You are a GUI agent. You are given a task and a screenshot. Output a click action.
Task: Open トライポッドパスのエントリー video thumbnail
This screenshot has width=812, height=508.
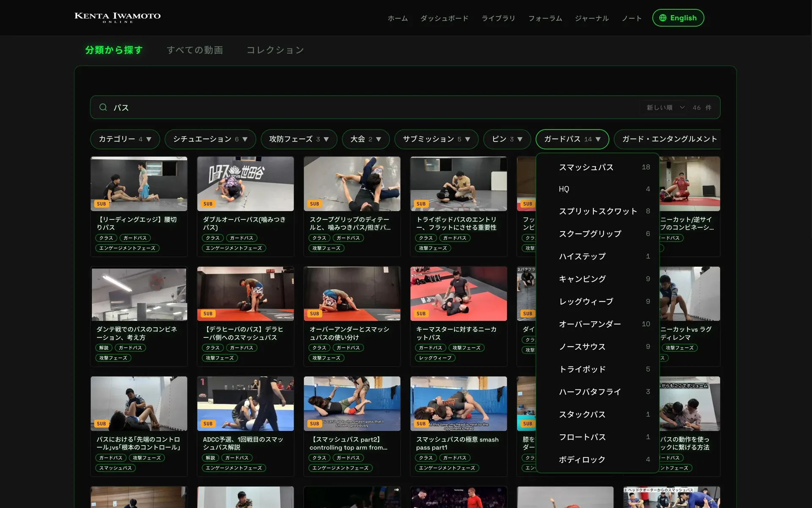[458, 184]
